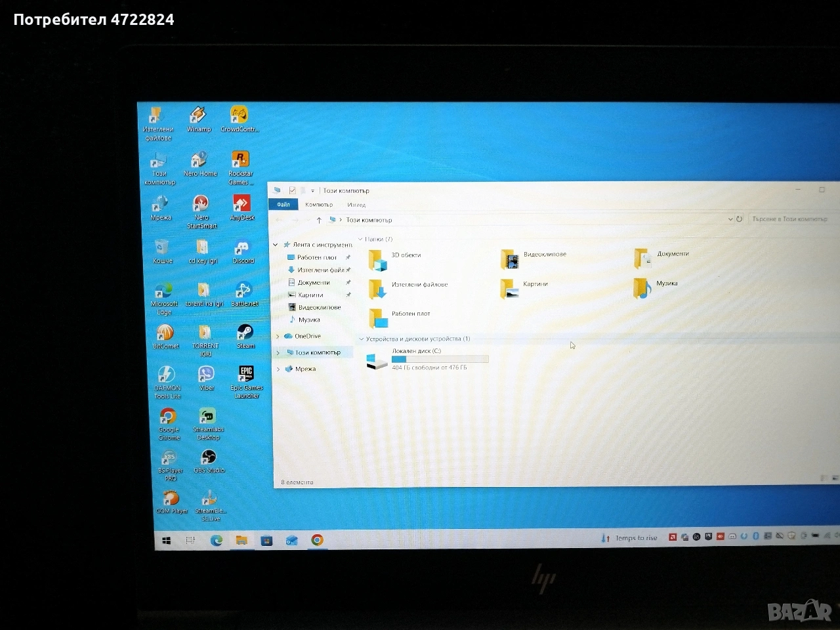840x630 pixels.
Task: Open Rockstar Games Launcher shortcut
Action: [240, 169]
